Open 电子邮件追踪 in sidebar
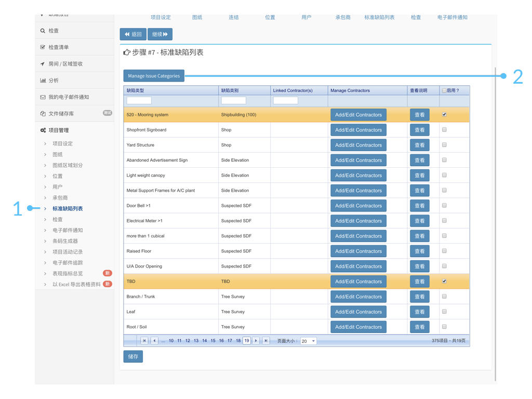The width and height of the screenshot is (532, 399). pyautogui.click(x=68, y=262)
